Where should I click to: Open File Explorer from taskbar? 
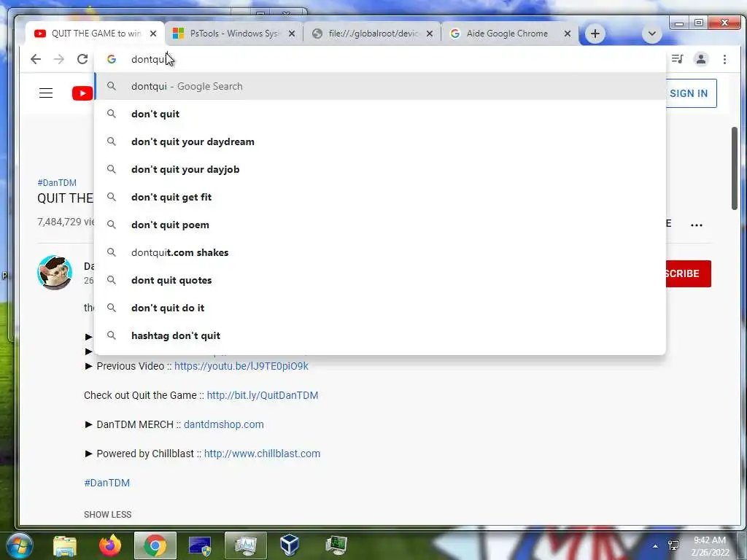(65, 546)
